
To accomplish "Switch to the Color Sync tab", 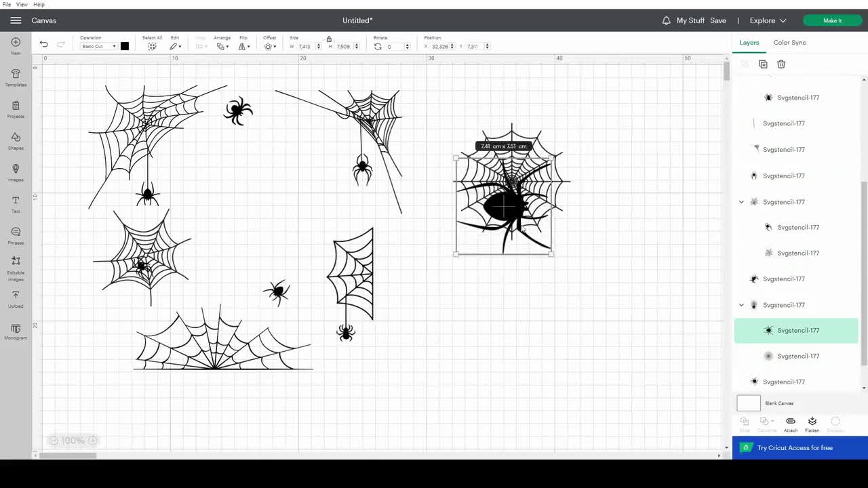I will [x=789, y=42].
